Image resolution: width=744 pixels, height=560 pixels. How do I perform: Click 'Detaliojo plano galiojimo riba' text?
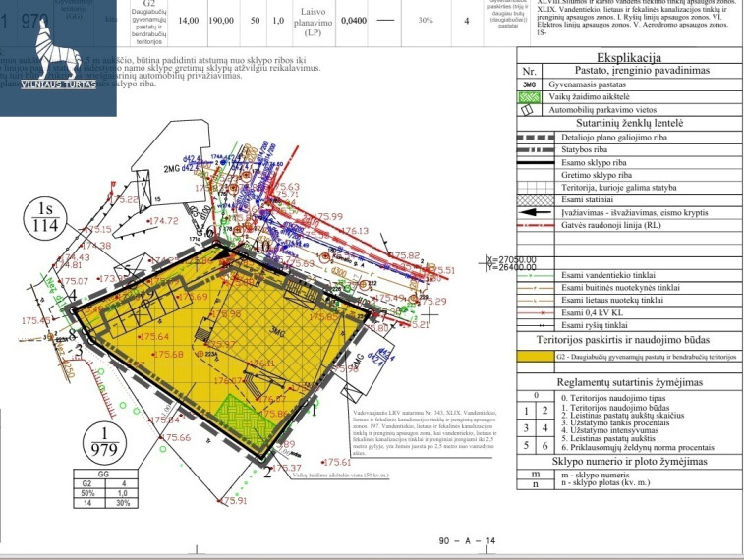[614, 138]
